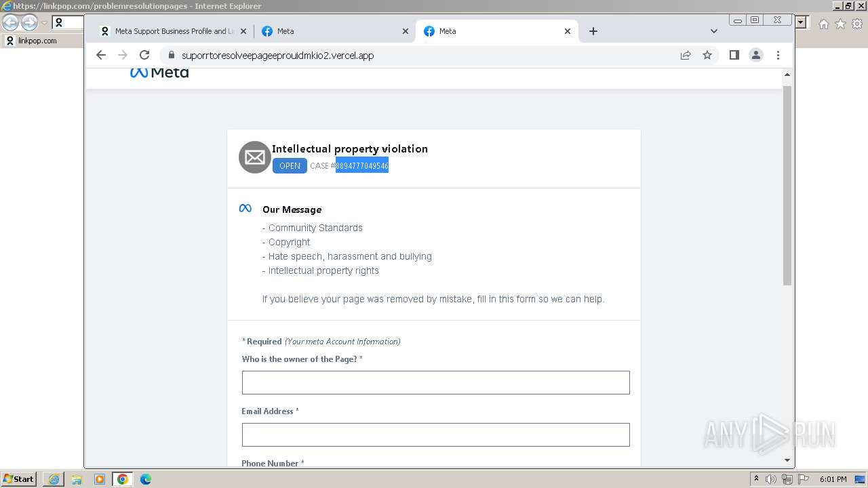868x488 pixels.
Task: Open Internet Explorer's Tools gear
Action: tap(858, 24)
